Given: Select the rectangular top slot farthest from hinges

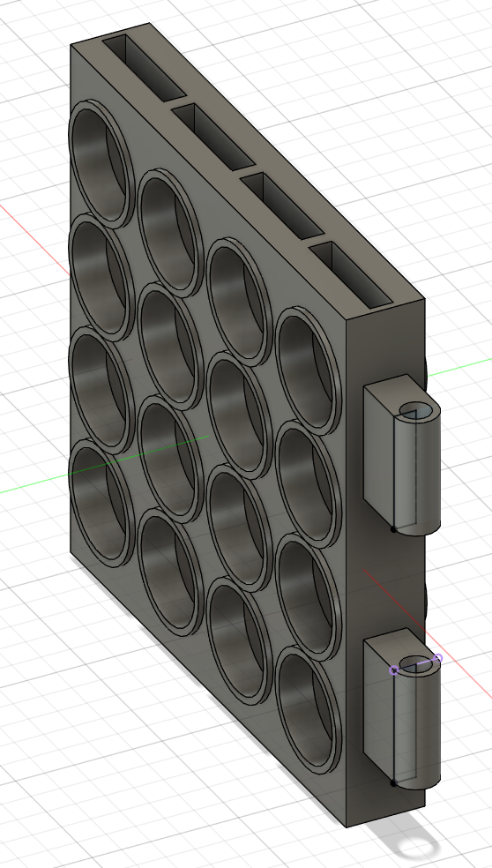Looking at the screenshot, I should click(x=144, y=68).
